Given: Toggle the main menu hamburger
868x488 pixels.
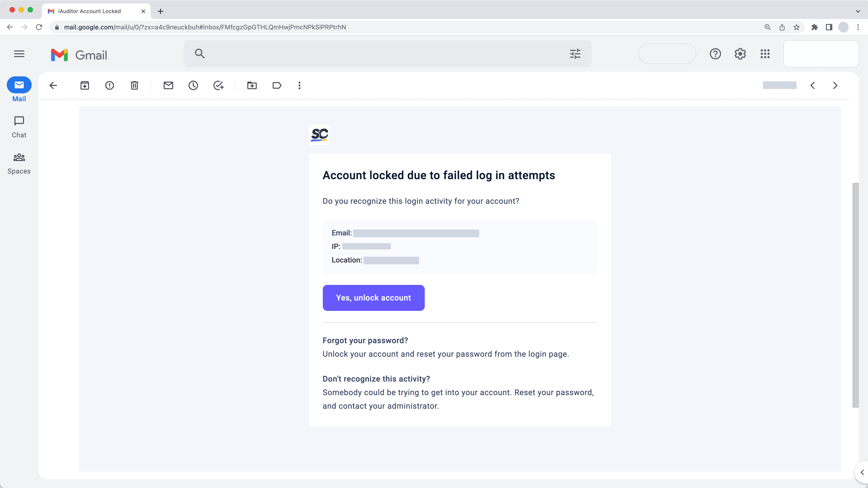Looking at the screenshot, I should point(19,54).
